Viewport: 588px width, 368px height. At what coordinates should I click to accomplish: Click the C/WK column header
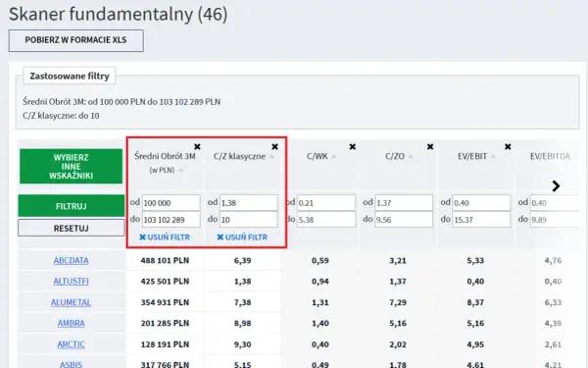[318, 156]
